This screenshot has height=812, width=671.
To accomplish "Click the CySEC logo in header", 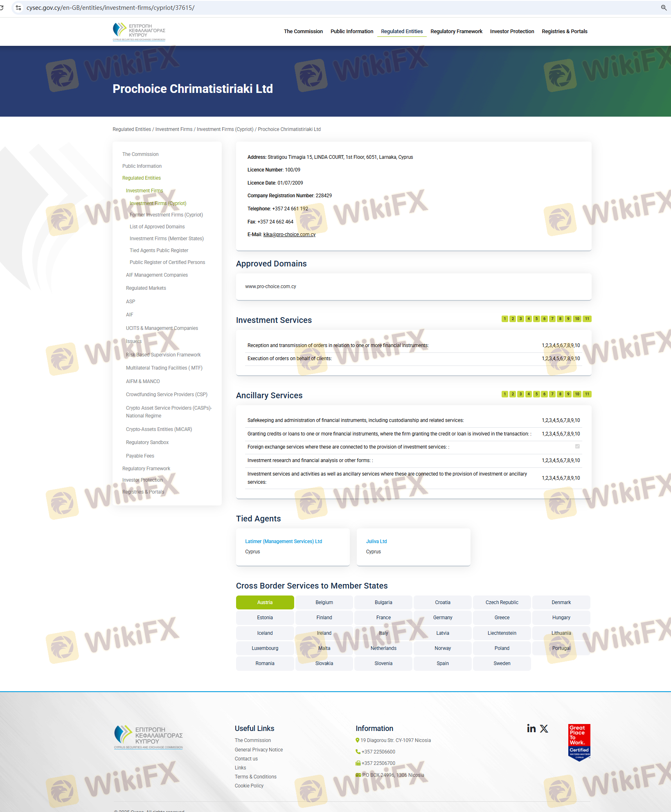I will (x=139, y=32).
